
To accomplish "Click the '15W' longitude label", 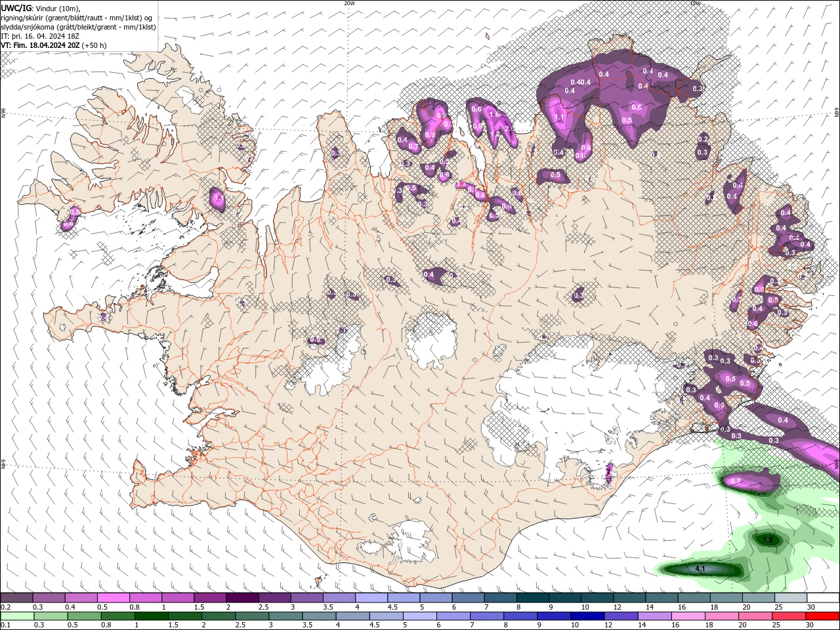I will [x=695, y=3].
